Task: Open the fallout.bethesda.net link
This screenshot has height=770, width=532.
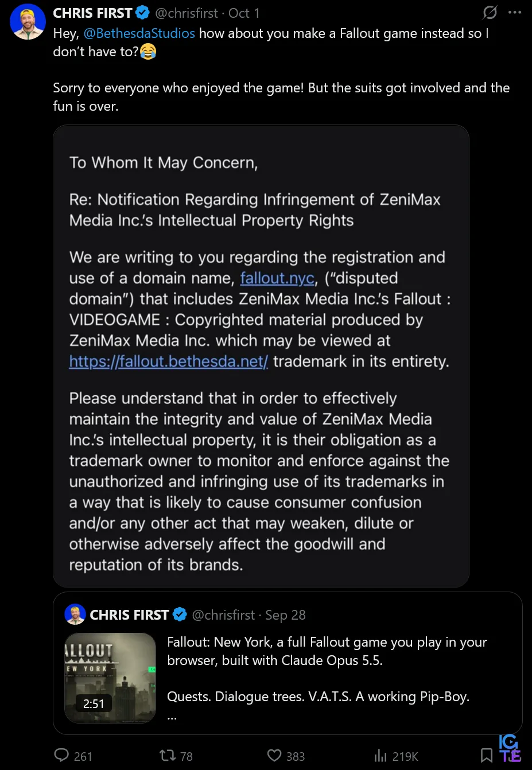Action: 169,361
